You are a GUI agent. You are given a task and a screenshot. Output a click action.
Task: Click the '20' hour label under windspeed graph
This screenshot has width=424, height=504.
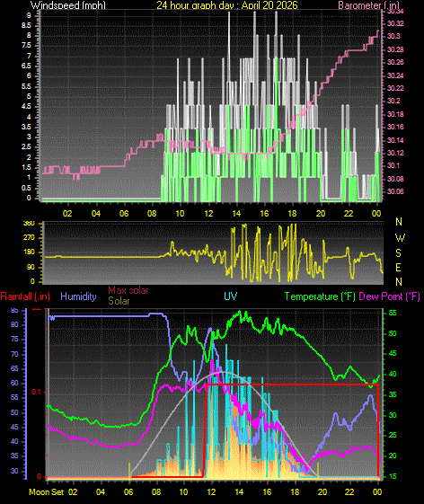point(320,214)
